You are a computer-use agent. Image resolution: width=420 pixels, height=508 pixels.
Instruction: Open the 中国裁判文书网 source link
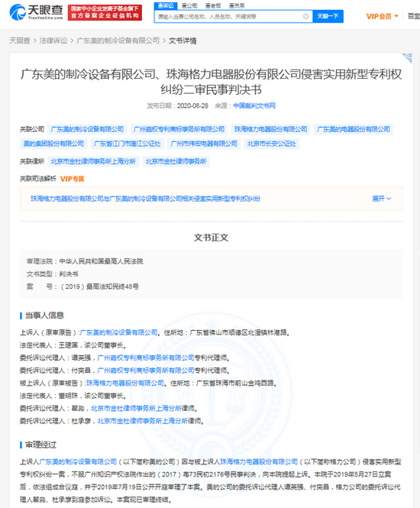coord(254,105)
